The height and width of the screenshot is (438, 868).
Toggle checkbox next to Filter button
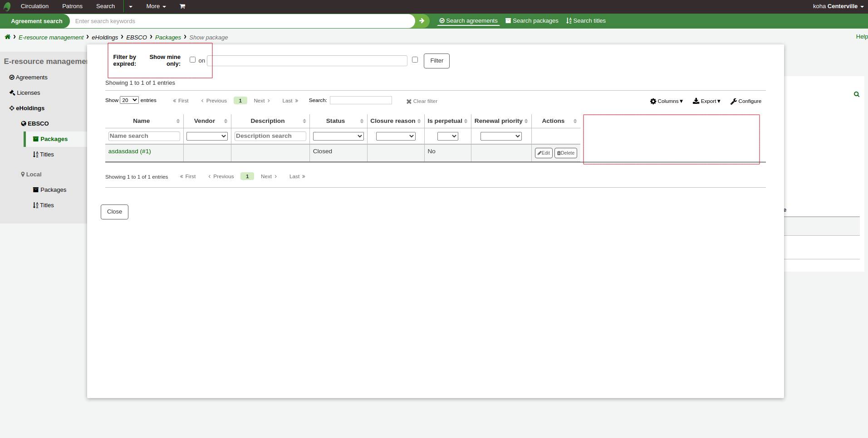pos(415,60)
